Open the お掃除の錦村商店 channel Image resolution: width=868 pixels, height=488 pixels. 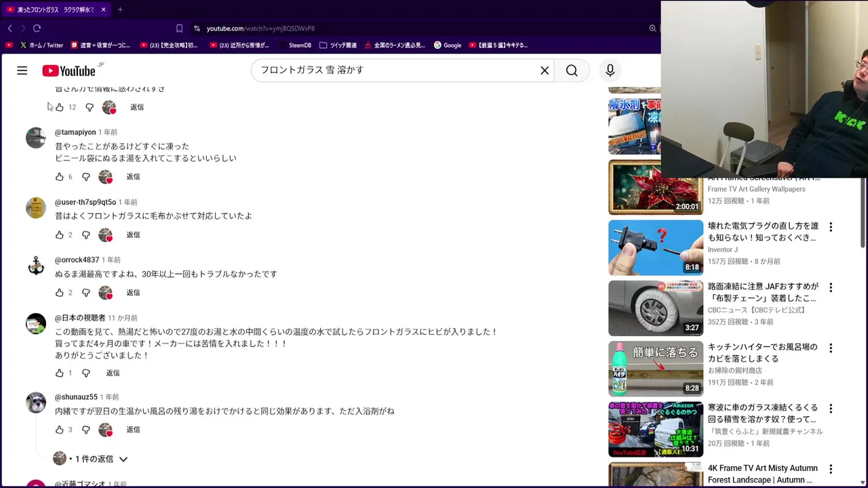pyautogui.click(x=735, y=371)
